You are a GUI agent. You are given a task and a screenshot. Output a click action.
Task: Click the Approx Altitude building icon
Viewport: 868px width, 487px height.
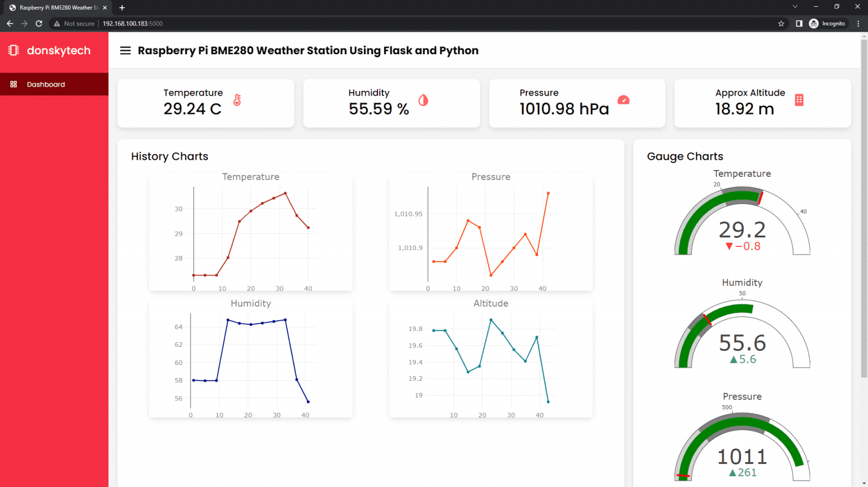[799, 100]
